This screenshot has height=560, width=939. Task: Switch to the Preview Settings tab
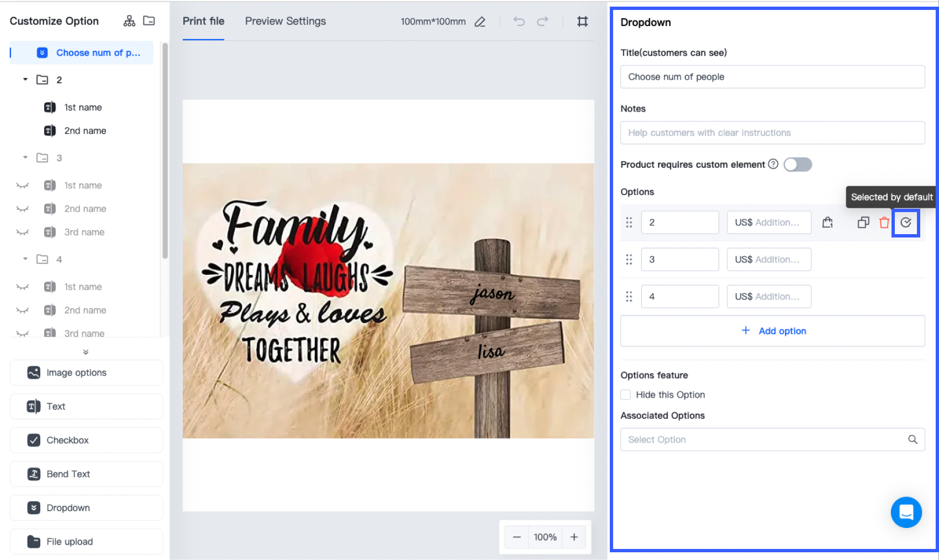[x=286, y=22]
